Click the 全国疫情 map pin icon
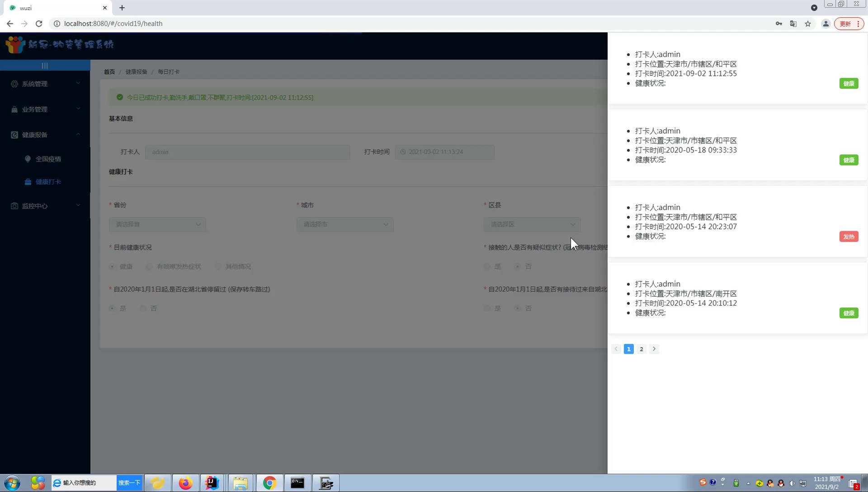Viewport: 868px width, 492px height. click(x=28, y=159)
